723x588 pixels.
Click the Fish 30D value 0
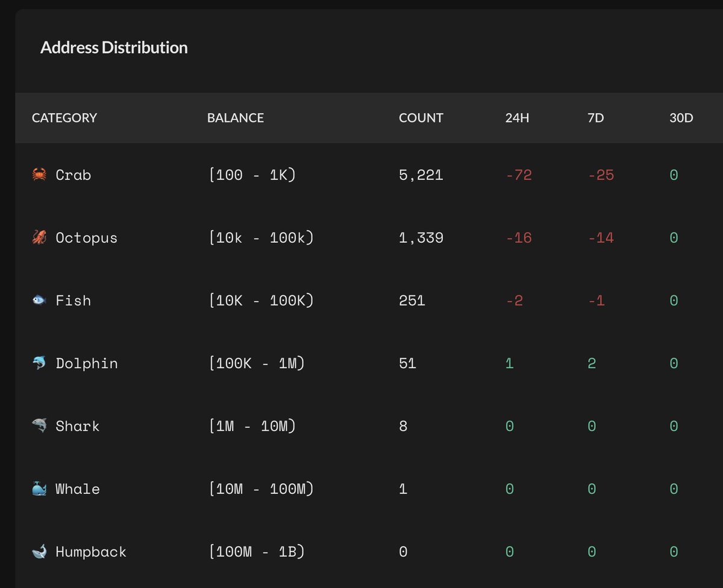pyautogui.click(x=674, y=301)
